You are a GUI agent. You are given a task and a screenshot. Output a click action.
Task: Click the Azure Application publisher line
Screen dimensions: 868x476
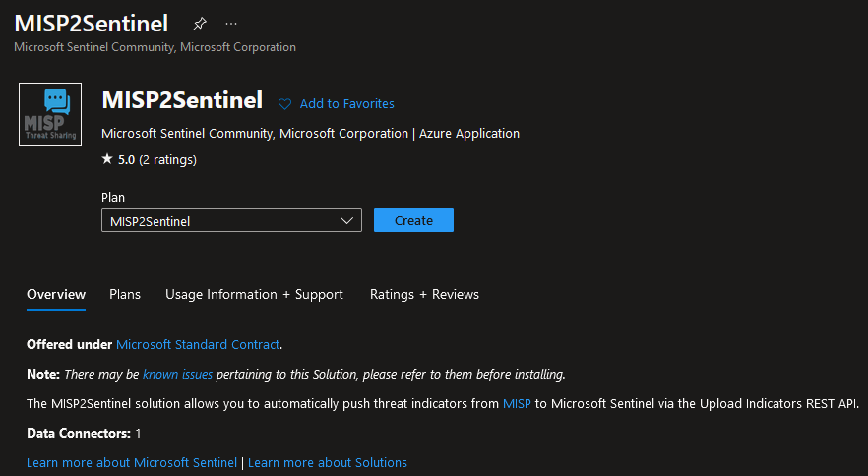click(311, 134)
